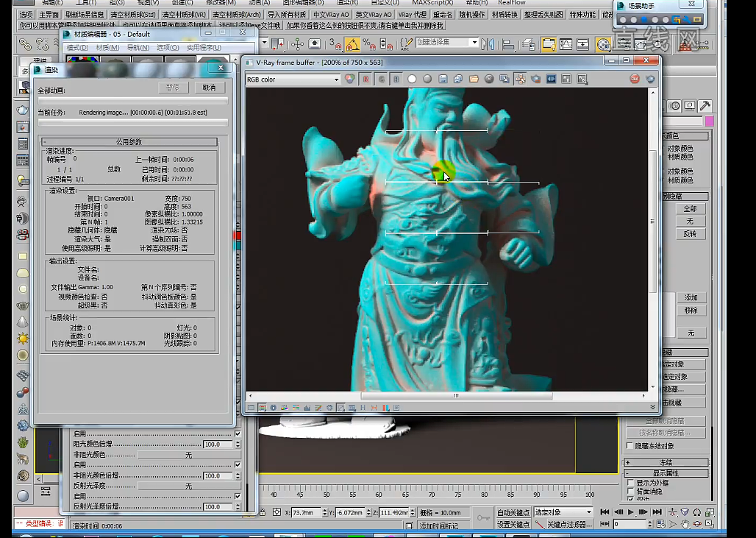Open the MAXScript menu in main menu bar
The width and height of the screenshot is (756, 538).
(x=432, y=2)
